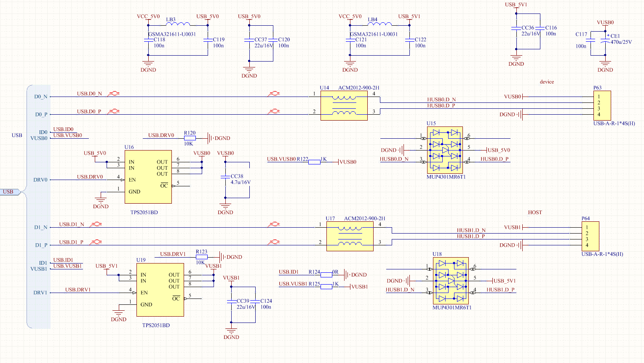Click the P64 USB-A host connector
The width and height of the screenshot is (644, 363).
[x=590, y=236]
